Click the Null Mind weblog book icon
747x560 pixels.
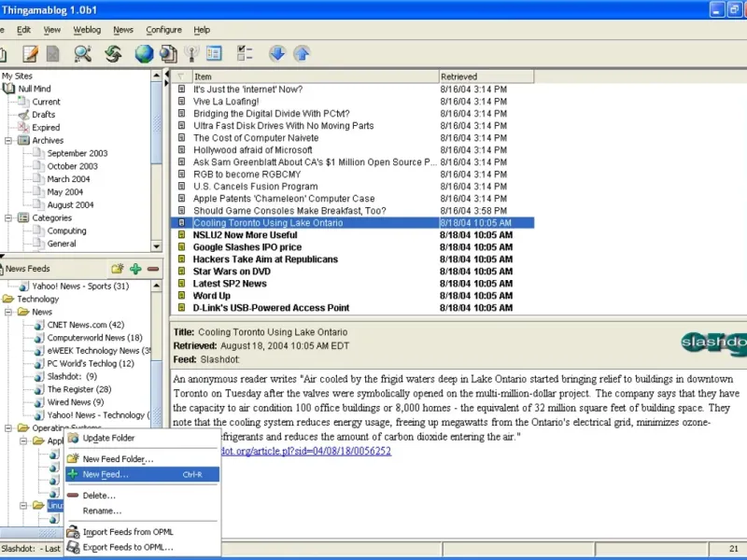(8, 89)
